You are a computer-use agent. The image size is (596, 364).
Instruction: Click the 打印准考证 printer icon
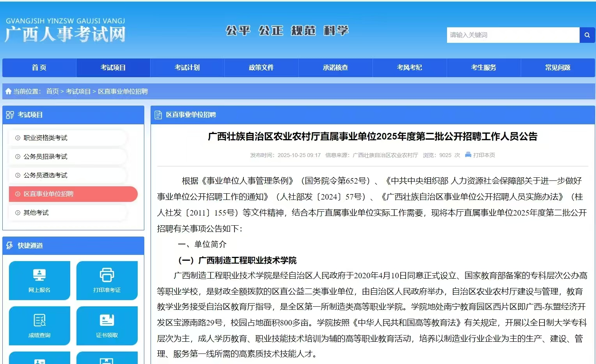click(107, 276)
